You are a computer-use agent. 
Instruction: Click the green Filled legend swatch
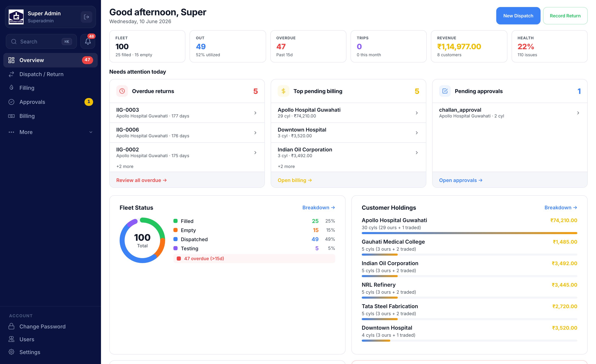pyautogui.click(x=176, y=221)
